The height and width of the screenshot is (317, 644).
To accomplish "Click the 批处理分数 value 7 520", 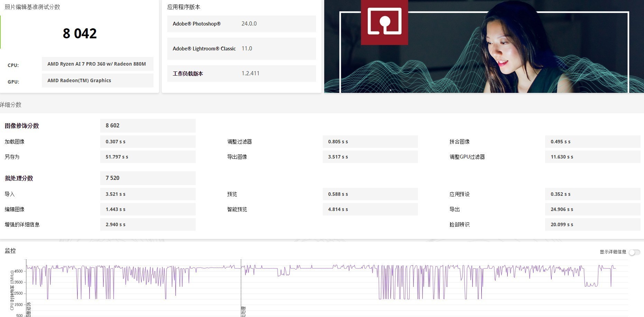I will click(x=148, y=178).
